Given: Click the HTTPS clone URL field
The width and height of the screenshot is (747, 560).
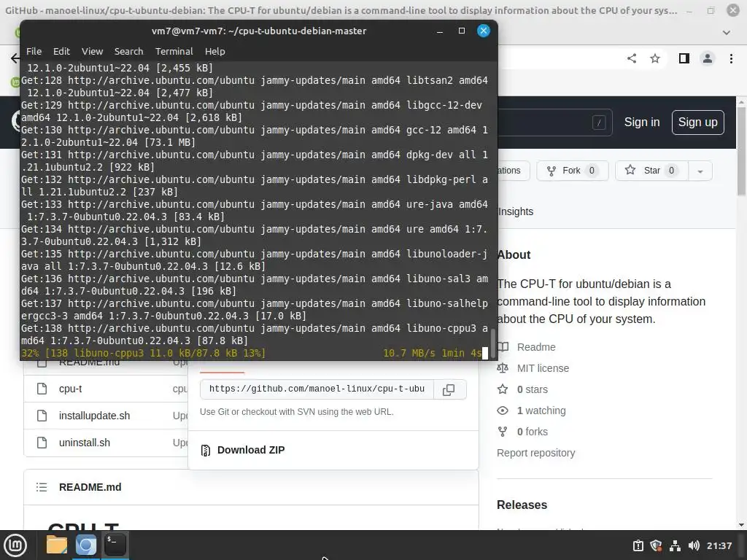Looking at the screenshot, I should 317,389.
